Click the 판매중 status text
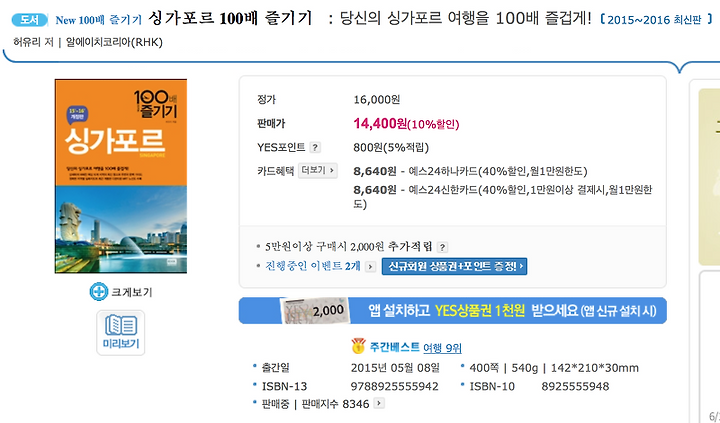The width and height of the screenshot is (720, 423). coord(275,404)
